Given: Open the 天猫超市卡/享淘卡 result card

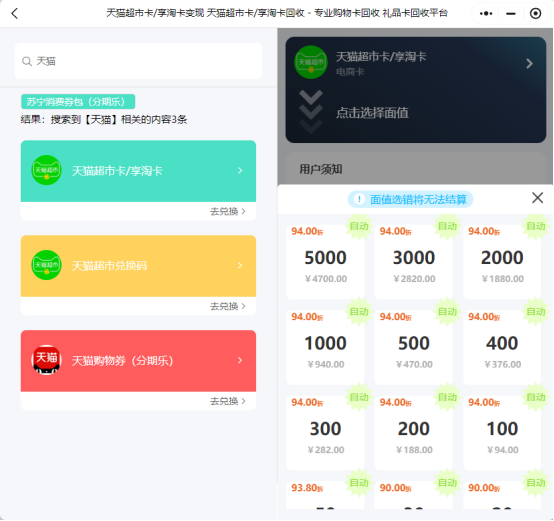Looking at the screenshot, I should [138, 171].
